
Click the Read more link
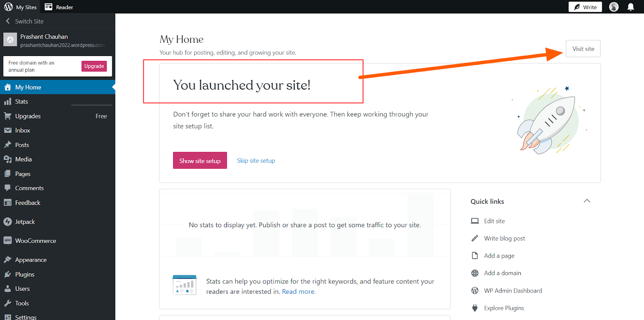299,291
